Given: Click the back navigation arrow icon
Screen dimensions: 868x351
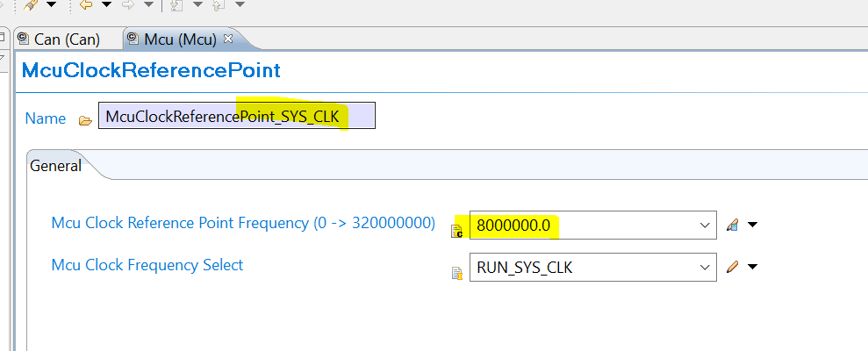Looking at the screenshot, I should (85, 5).
